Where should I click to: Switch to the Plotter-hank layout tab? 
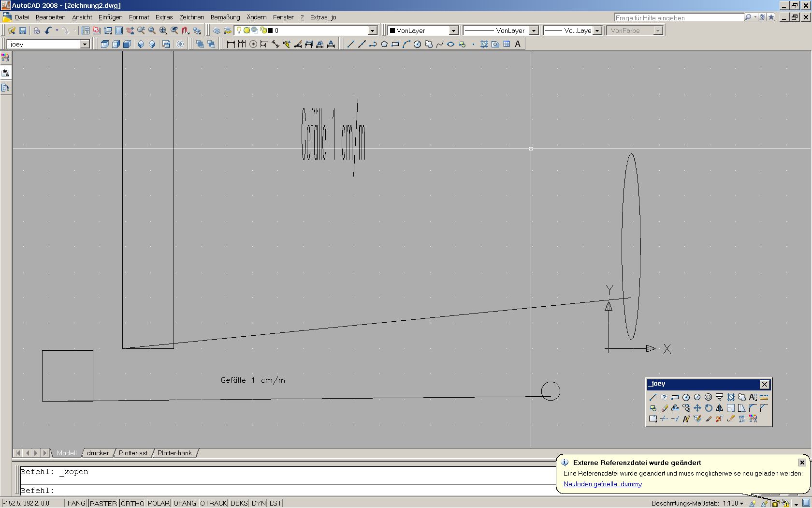(x=174, y=453)
